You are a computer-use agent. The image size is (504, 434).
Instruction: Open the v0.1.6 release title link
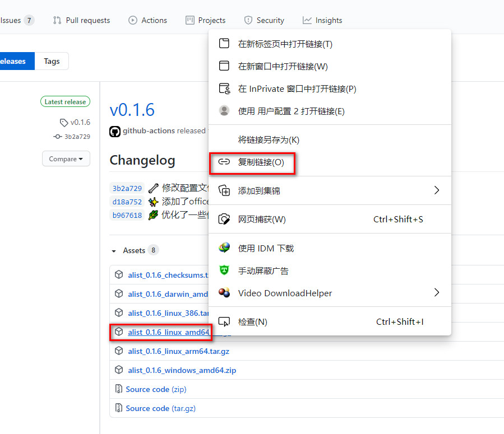(132, 110)
